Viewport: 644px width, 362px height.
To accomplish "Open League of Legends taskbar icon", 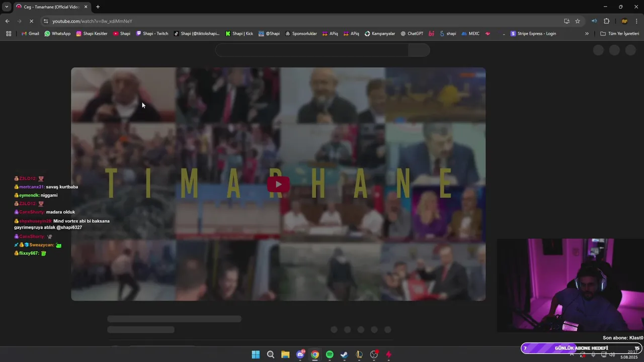I will tap(359, 354).
